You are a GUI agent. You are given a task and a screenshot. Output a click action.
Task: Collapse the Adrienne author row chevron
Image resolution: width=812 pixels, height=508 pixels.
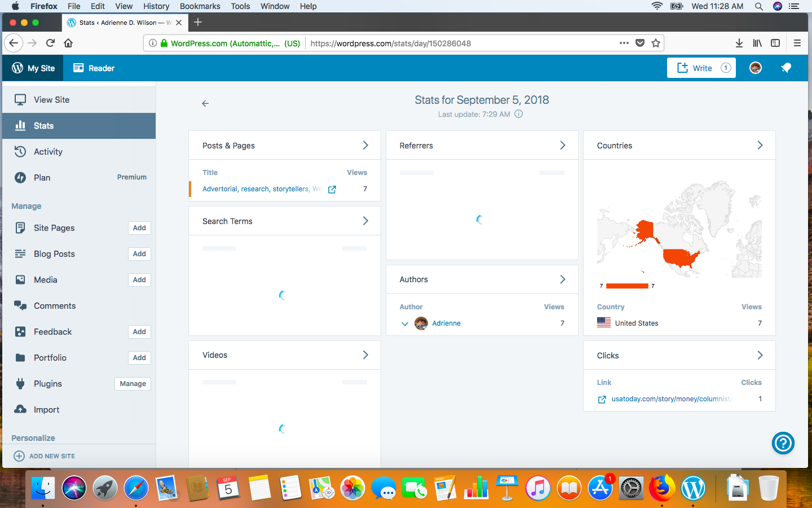click(x=405, y=324)
